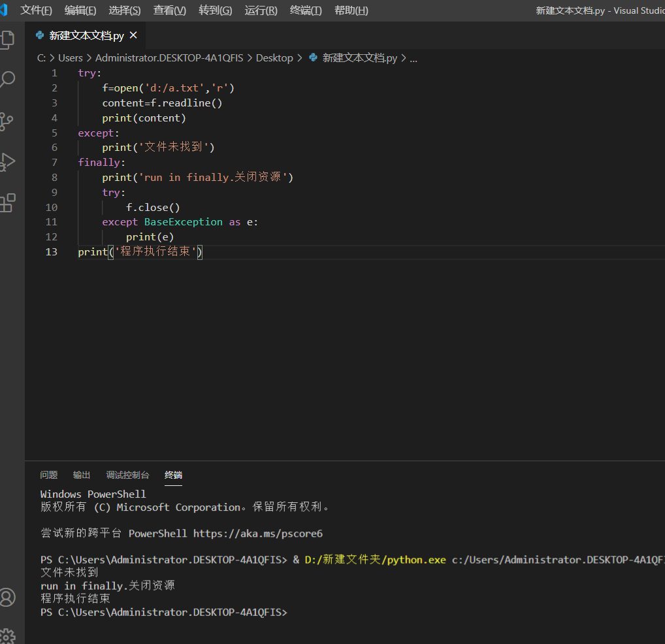Click Python file icon on editor tab
This screenshot has width=665, height=644.
(x=40, y=35)
